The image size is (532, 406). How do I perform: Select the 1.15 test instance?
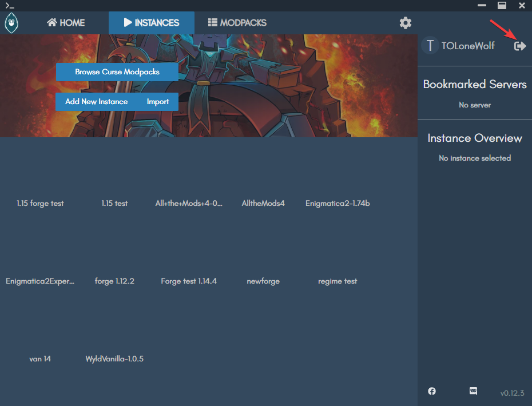tap(114, 203)
